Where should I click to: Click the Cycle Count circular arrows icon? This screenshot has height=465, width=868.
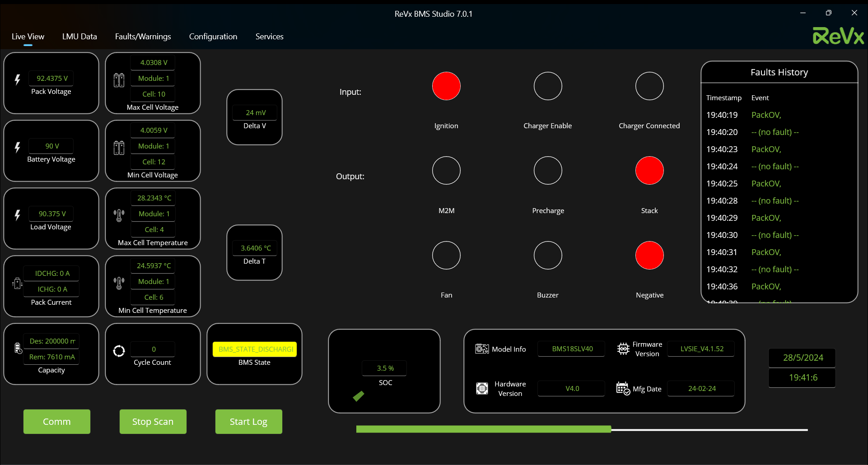(119, 351)
